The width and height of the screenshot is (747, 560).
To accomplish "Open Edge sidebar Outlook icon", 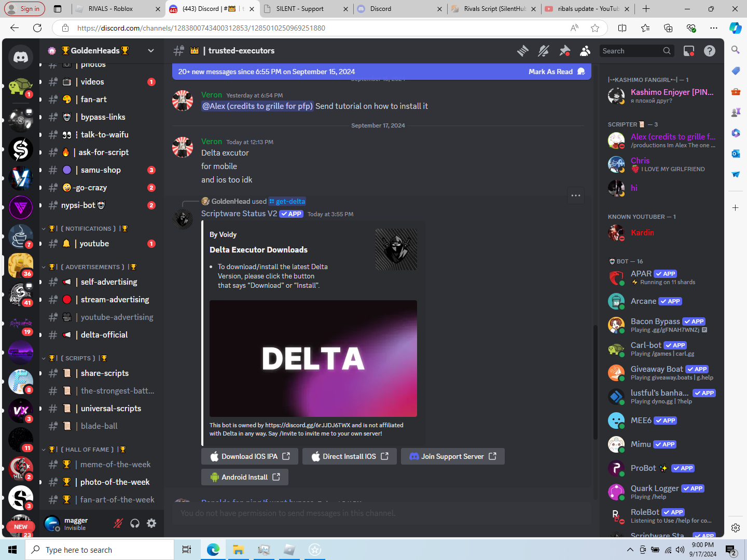I will 736,153.
